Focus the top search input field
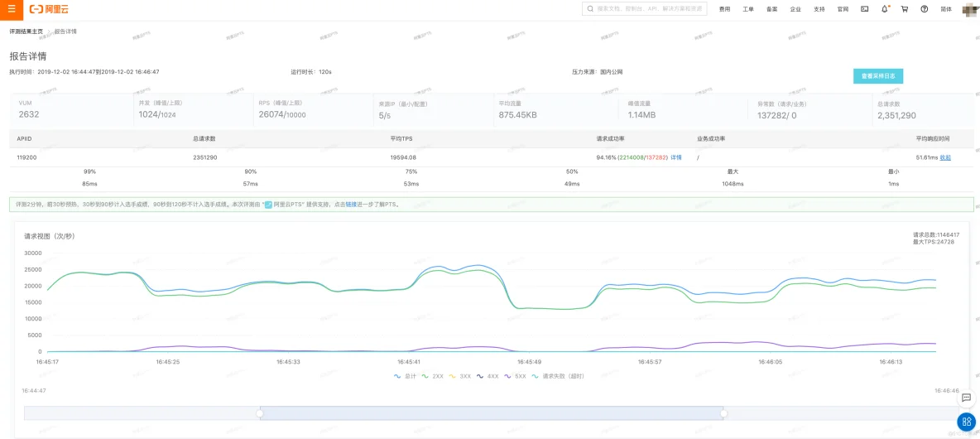The width and height of the screenshot is (980, 439). 645,9
